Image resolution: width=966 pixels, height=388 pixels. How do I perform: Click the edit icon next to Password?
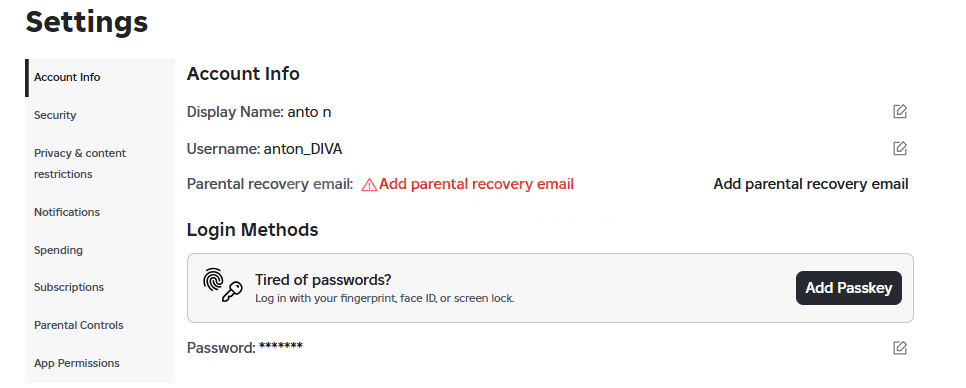[x=899, y=348]
